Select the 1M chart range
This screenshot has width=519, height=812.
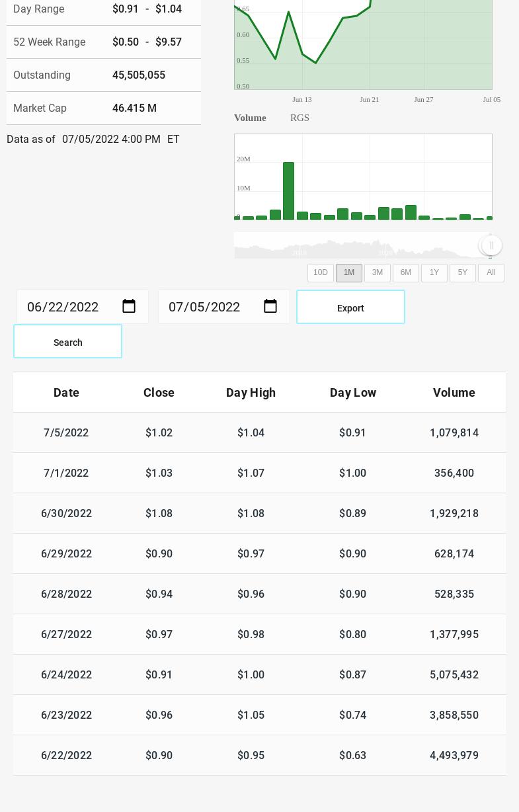pos(349,273)
